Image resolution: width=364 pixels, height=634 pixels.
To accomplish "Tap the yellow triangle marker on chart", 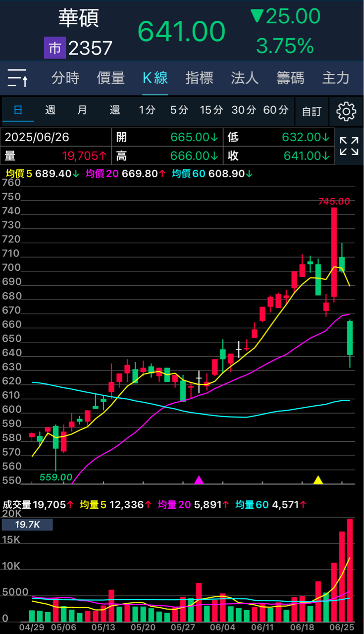I will (318, 479).
